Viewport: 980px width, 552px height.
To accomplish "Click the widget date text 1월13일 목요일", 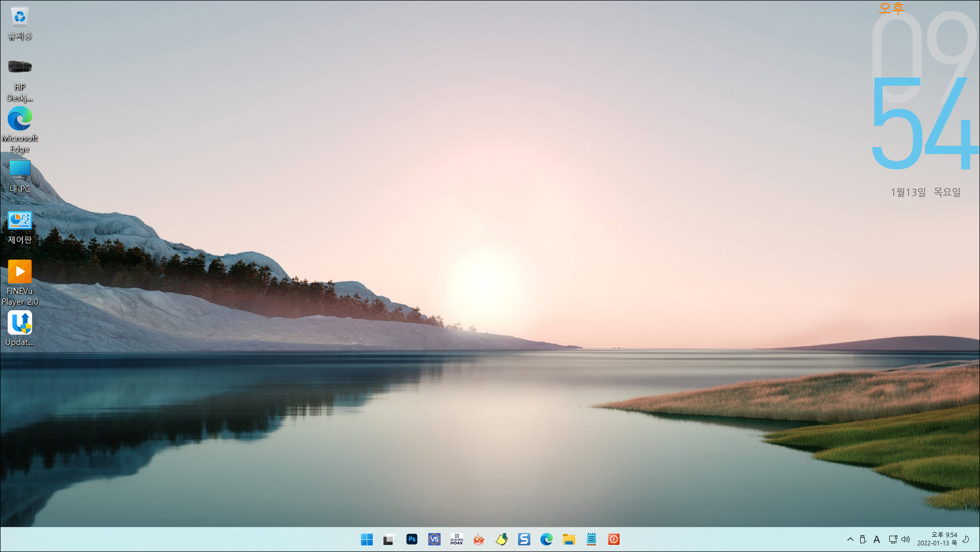I will [x=925, y=192].
